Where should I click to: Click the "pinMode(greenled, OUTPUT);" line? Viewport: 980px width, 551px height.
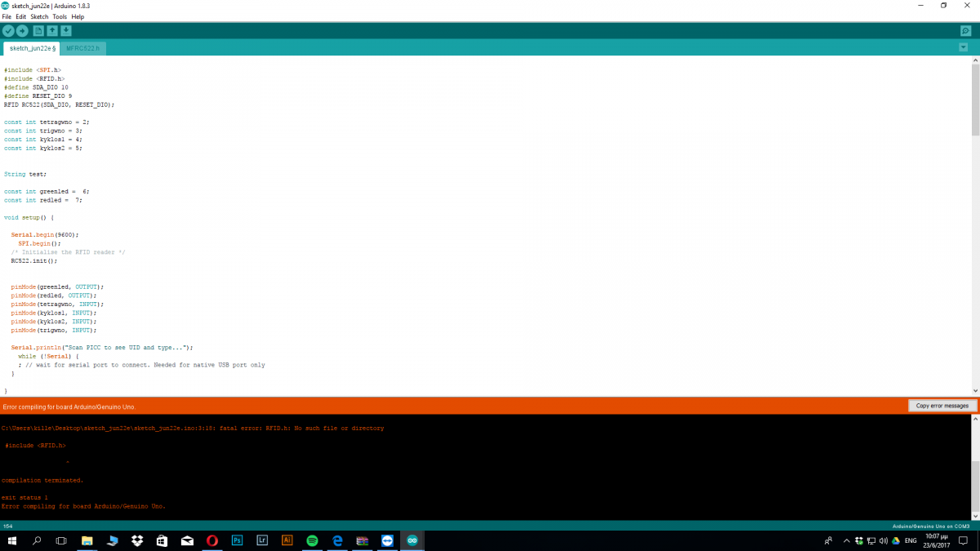57,287
